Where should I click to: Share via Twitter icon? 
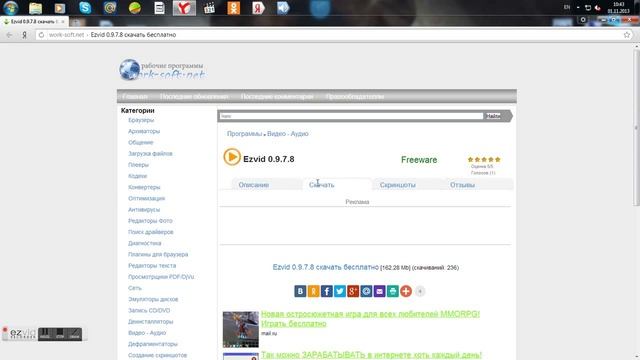(x=340, y=291)
